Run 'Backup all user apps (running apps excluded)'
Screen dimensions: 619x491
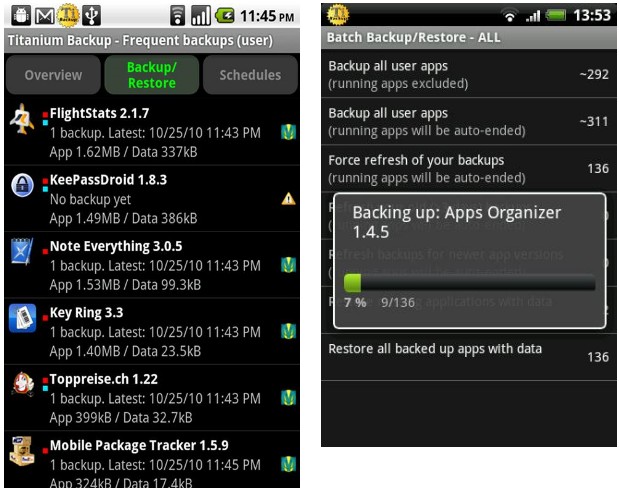tap(469, 74)
